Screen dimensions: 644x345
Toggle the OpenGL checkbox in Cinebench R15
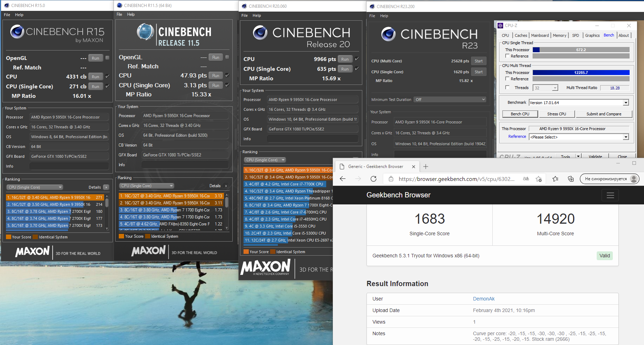pos(108,58)
